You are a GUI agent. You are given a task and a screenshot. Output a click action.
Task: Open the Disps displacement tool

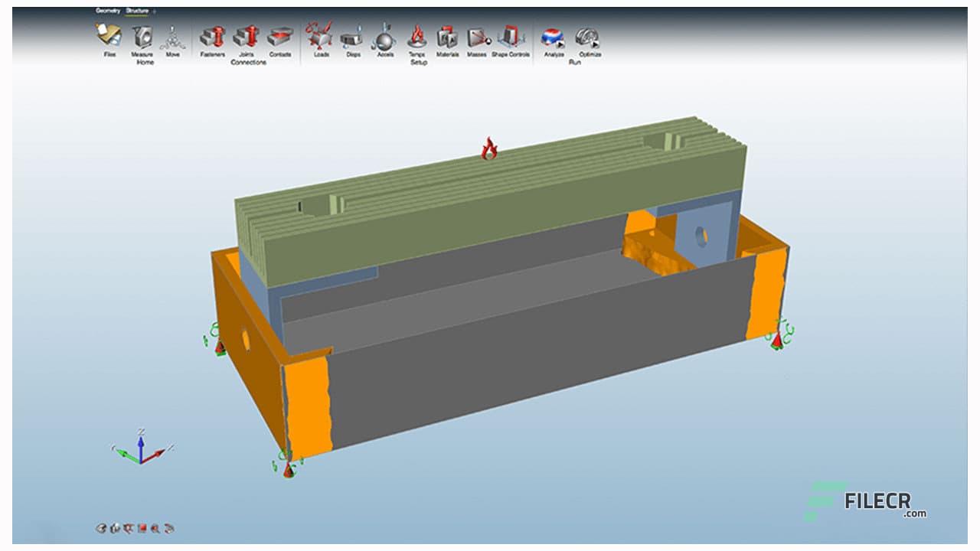click(352, 37)
